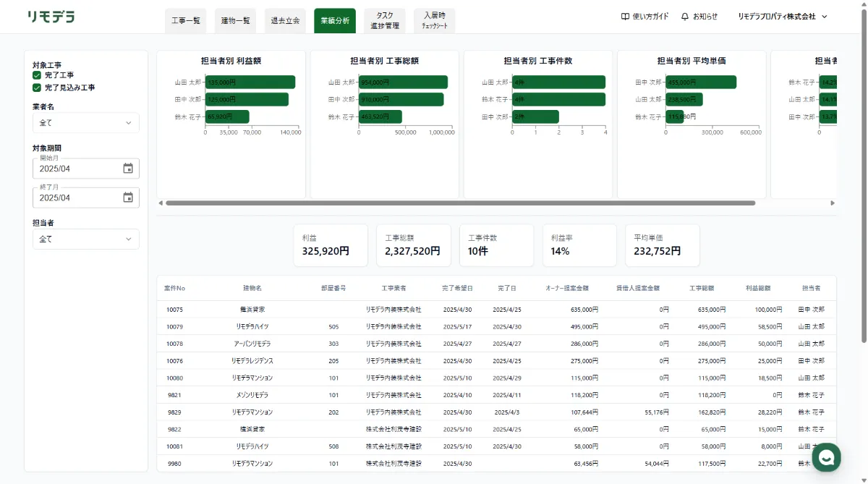Toggle the 完了見込み工事 checkbox
This screenshot has width=868, height=484.
[x=37, y=88]
